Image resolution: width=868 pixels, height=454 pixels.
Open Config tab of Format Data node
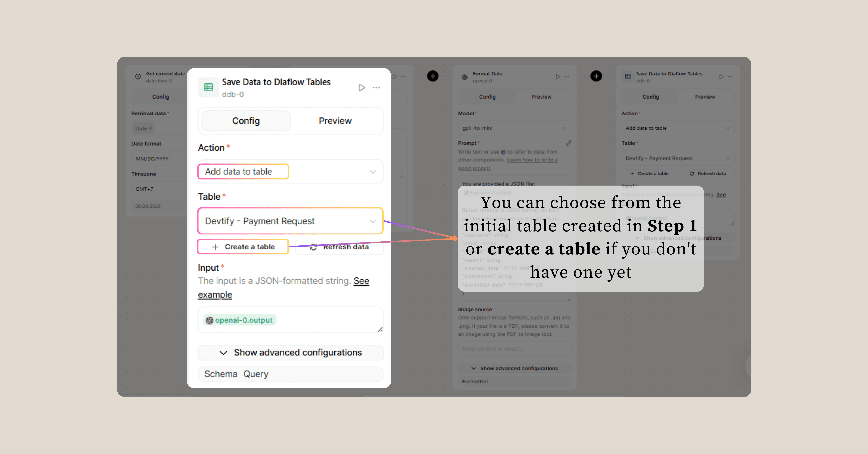point(487,97)
